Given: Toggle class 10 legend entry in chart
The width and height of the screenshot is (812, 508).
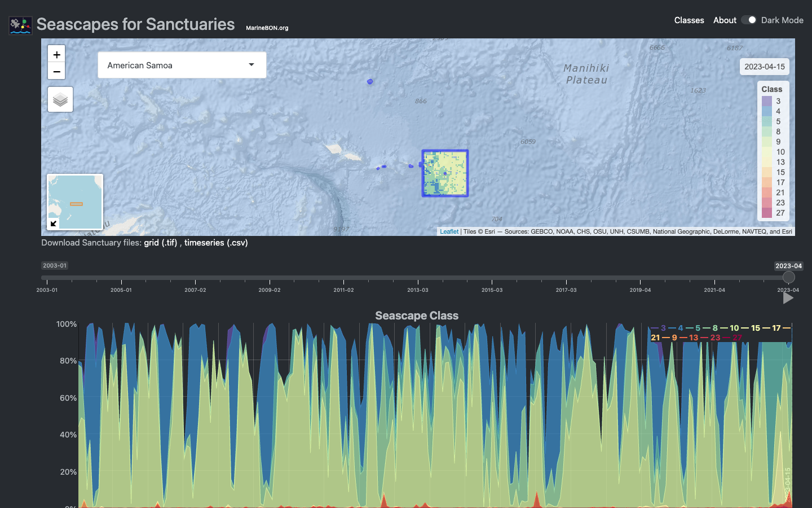Looking at the screenshot, I should pos(729,328).
